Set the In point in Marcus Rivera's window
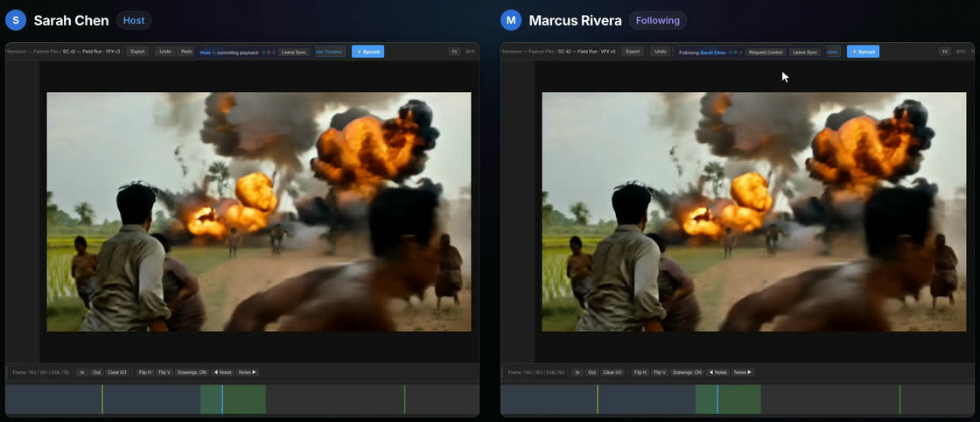 [x=577, y=373]
